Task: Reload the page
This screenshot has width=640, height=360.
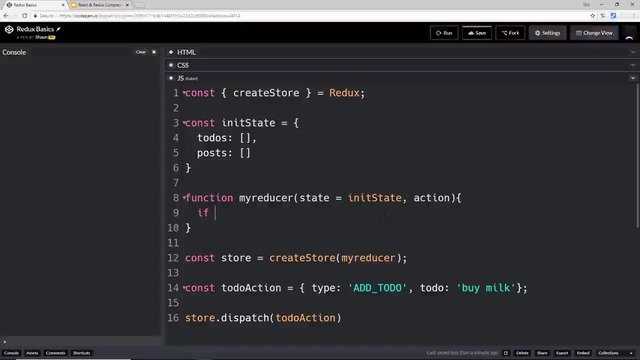Action: [24, 16]
